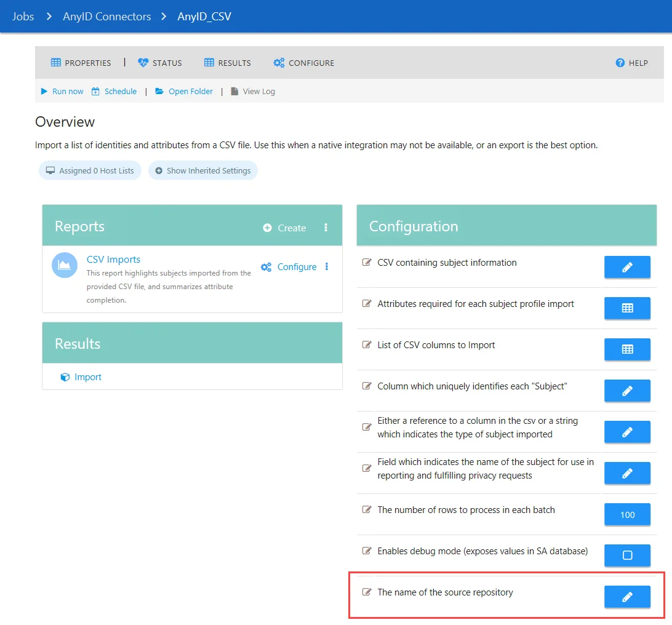Open CSV Imports report
The width and height of the screenshot is (672, 625).
(x=113, y=259)
